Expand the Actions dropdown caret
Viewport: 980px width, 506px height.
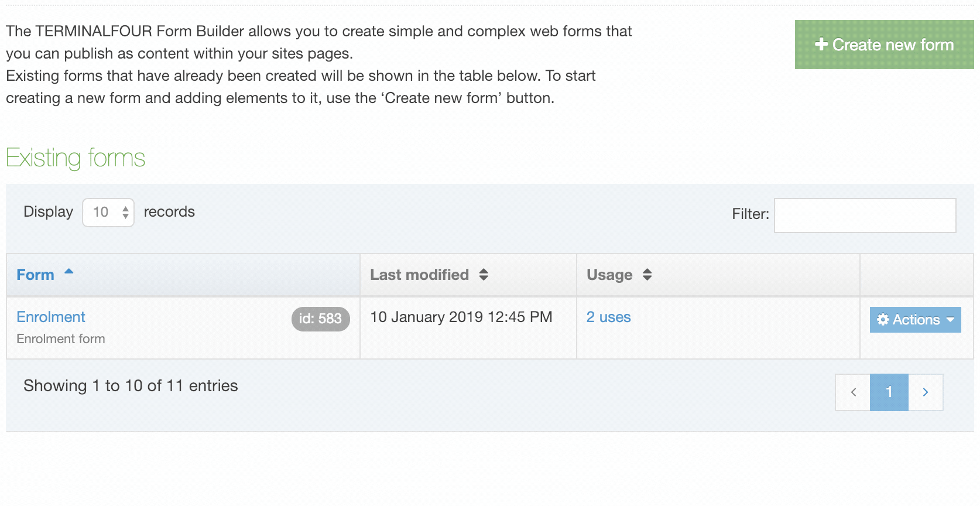(950, 320)
